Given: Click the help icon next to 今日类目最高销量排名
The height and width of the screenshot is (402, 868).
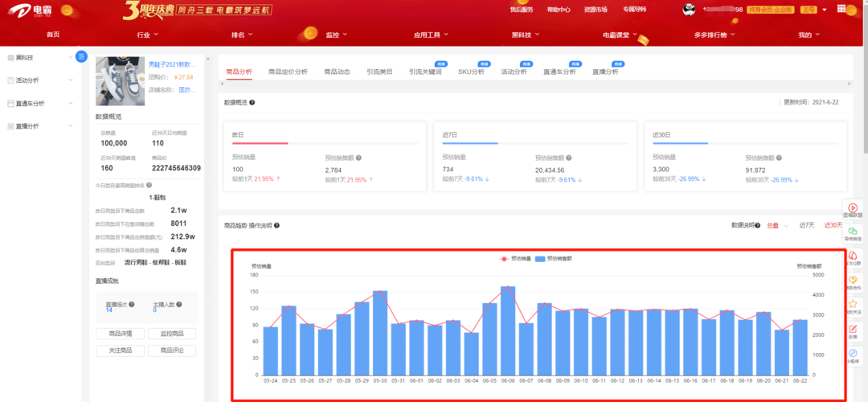Looking at the screenshot, I should (149, 185).
